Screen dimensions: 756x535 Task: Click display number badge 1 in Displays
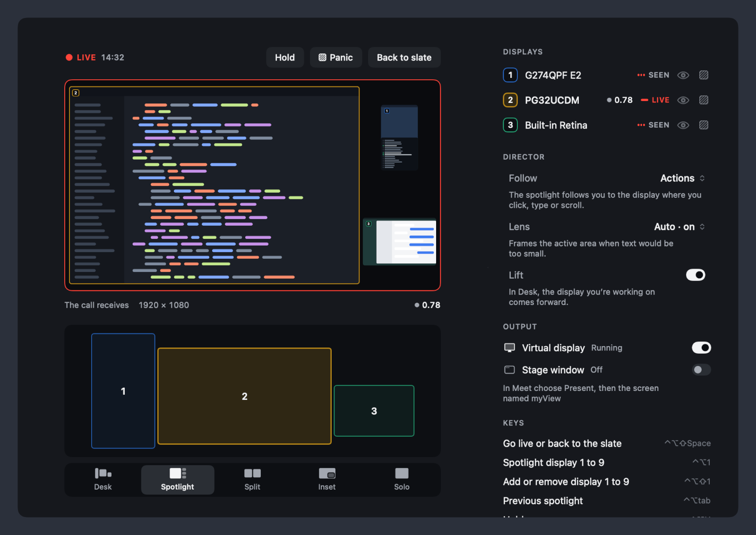tap(510, 75)
